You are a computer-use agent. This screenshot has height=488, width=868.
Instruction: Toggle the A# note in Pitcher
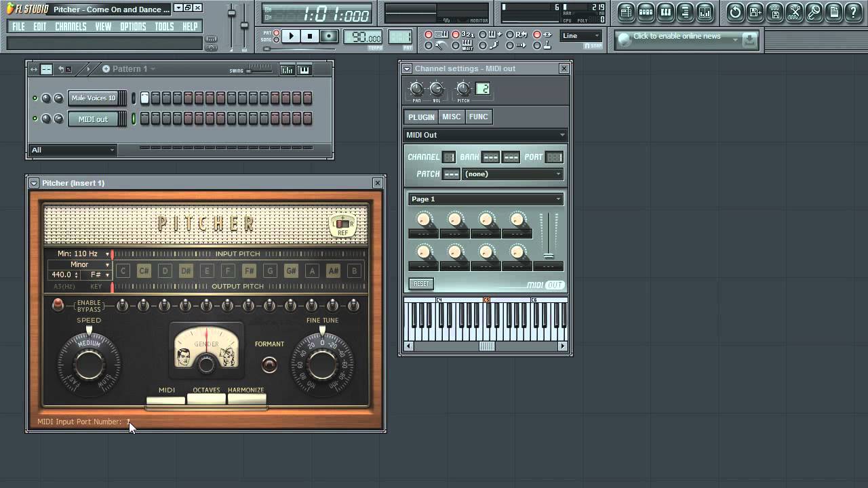tap(333, 271)
